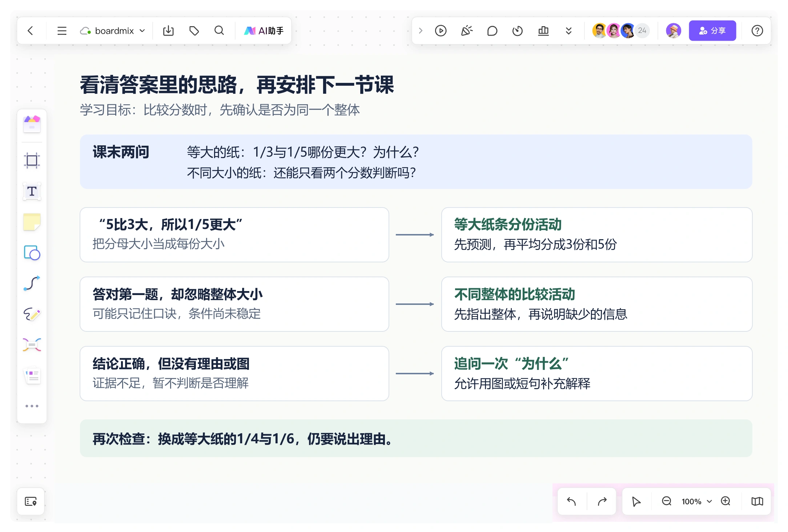Select the 先指出整体 description text

coord(541,314)
